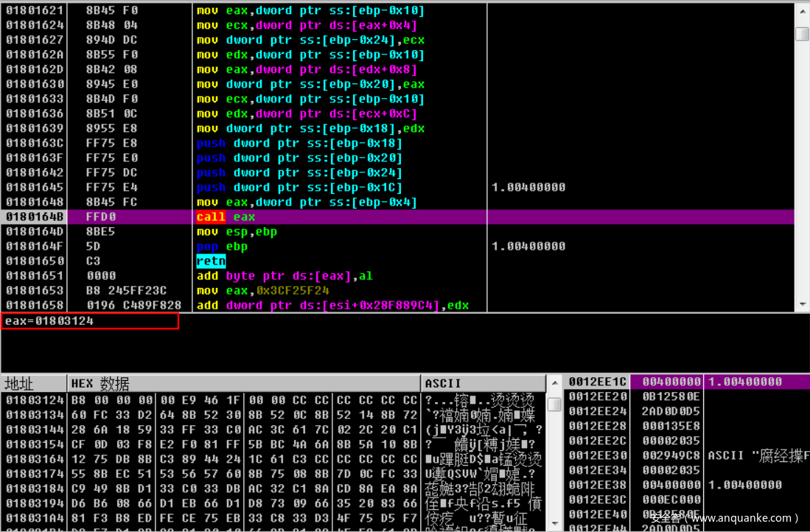This screenshot has width=810, height=532.
Task: Select mov esp,ebp instruction
Action: point(237,231)
